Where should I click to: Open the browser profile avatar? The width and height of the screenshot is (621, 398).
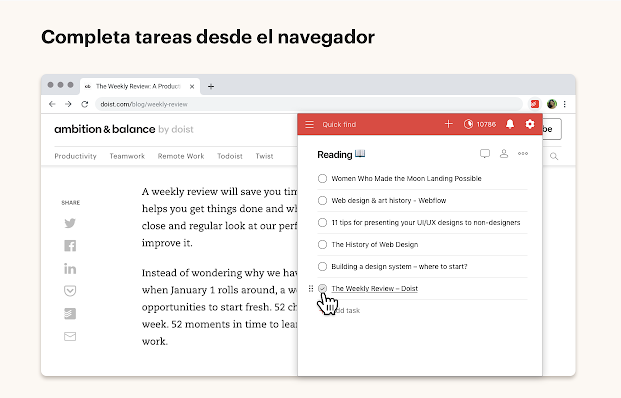[552, 104]
